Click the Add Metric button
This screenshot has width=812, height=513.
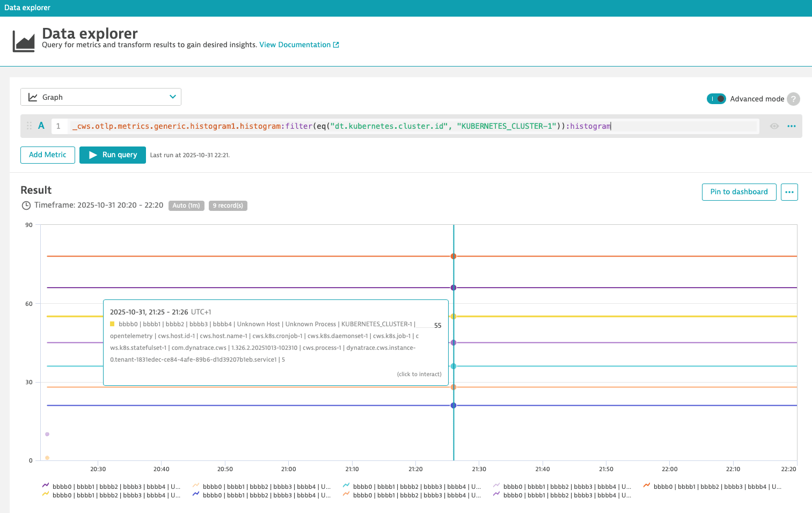coord(47,155)
